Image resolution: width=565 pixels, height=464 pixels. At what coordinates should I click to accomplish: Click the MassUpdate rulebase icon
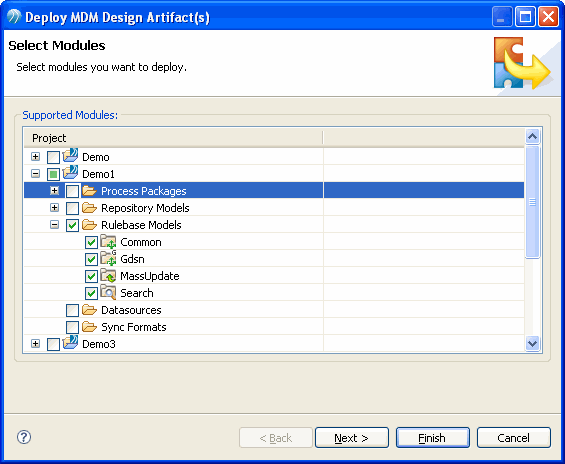point(108,275)
